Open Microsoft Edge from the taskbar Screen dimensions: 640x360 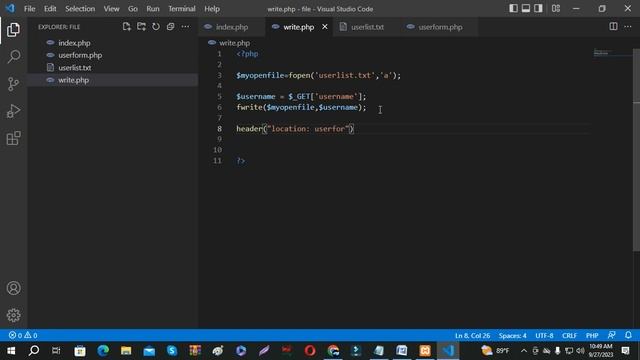[x=103, y=351]
